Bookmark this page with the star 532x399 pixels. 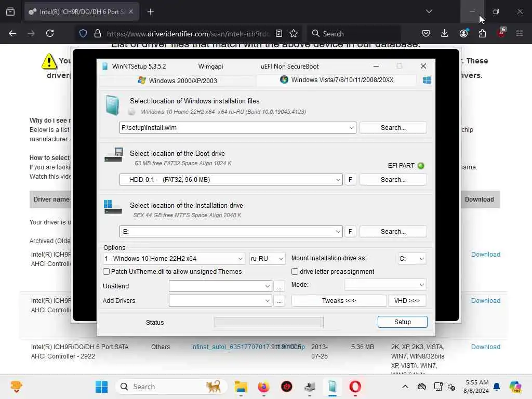click(294, 33)
